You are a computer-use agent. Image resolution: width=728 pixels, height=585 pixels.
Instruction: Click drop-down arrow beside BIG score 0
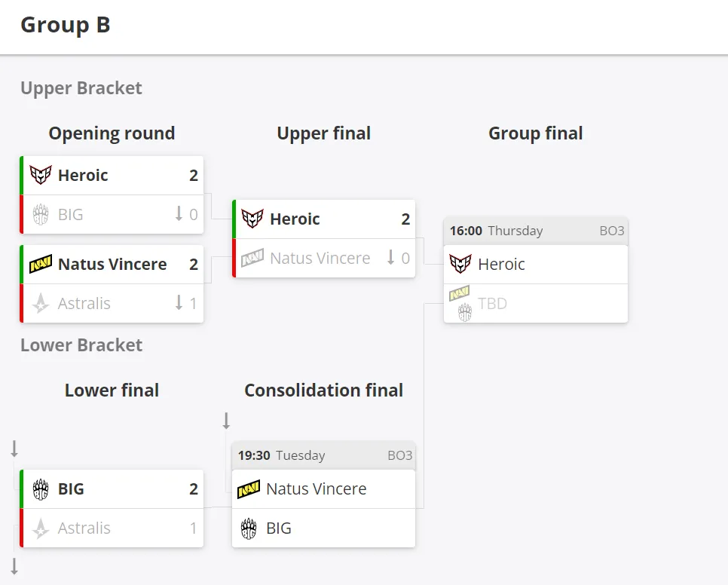point(179,213)
